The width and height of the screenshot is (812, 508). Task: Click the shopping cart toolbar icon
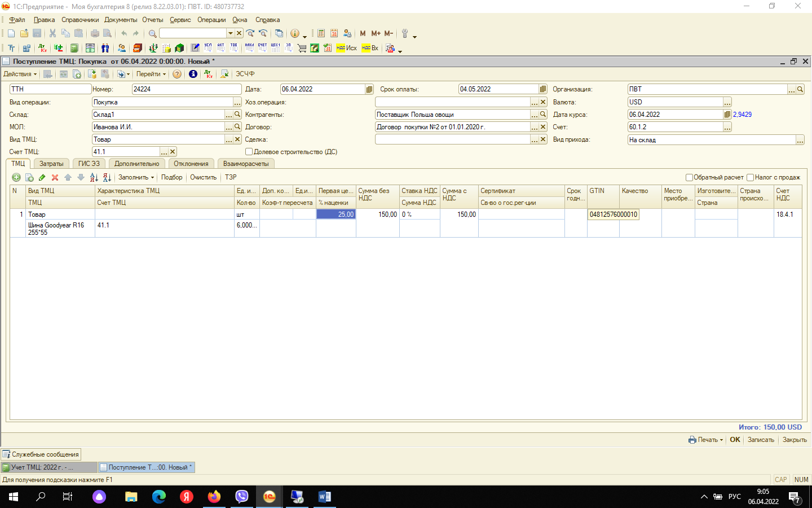302,48
